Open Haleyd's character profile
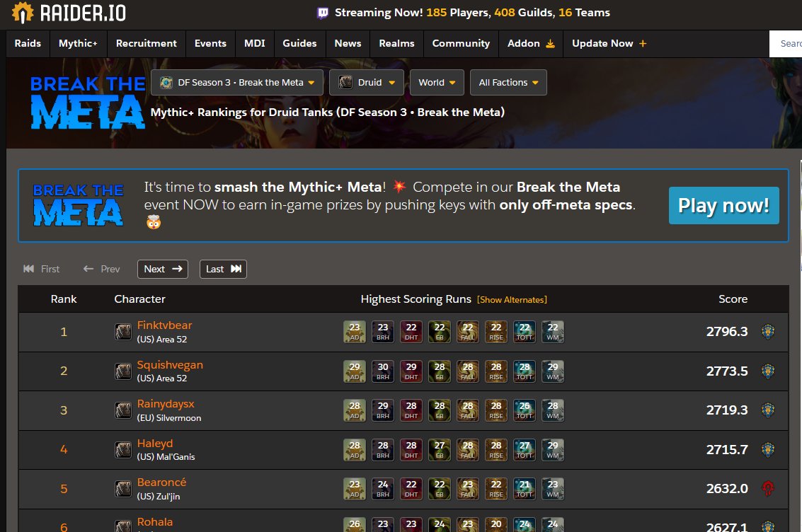This screenshot has width=802, height=532. coord(155,443)
